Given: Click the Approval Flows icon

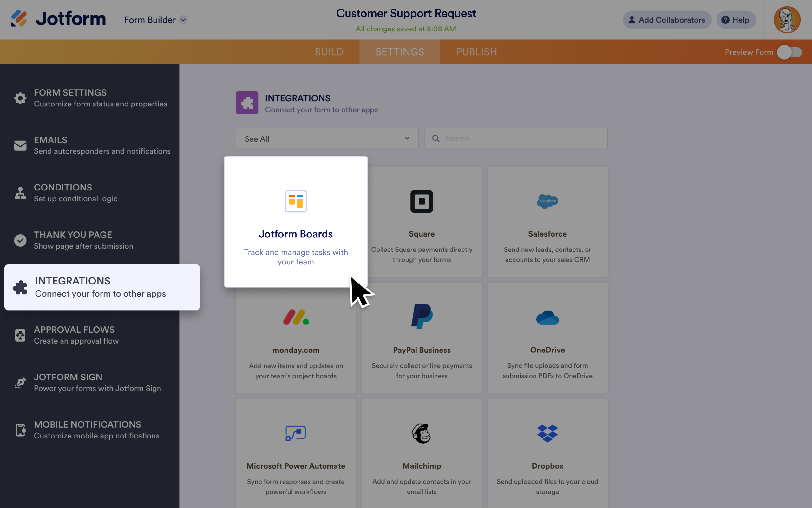Looking at the screenshot, I should coord(20,335).
